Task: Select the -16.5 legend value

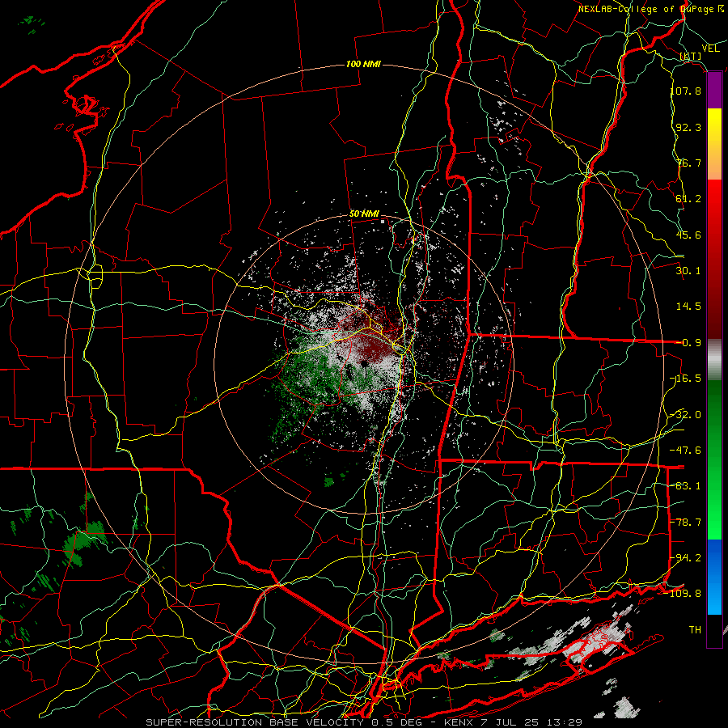Action: (x=686, y=378)
